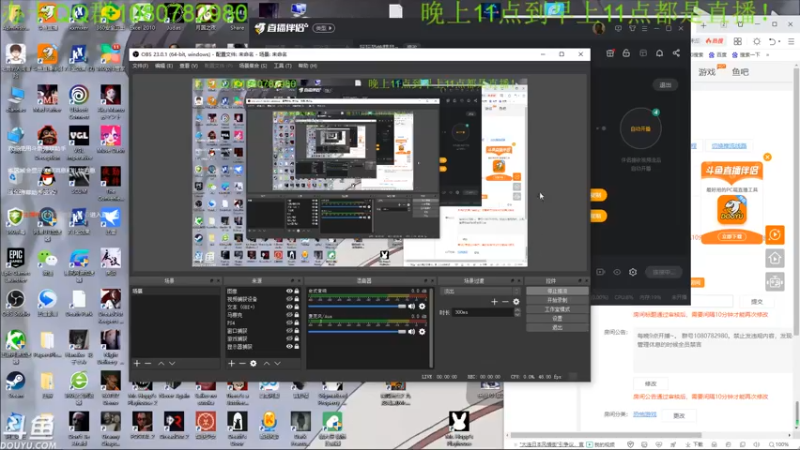Open mode dropdown pill beside 直播伴侣 logo

point(324,28)
